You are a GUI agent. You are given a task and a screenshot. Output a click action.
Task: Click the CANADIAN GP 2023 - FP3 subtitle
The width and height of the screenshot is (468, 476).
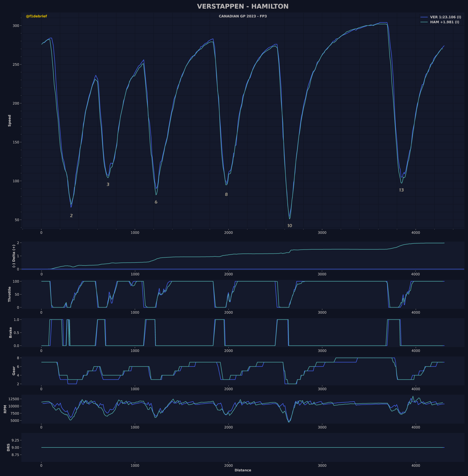(243, 16)
